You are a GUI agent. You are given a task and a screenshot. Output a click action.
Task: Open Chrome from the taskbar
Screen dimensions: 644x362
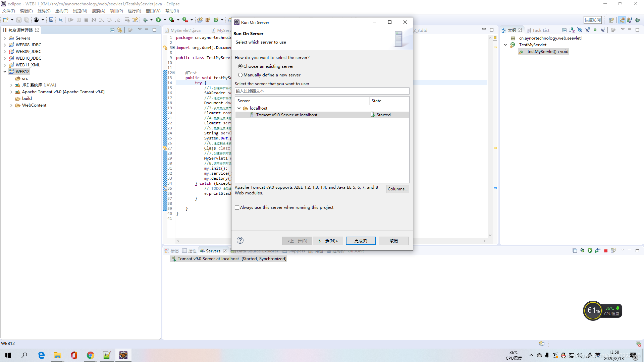tap(90, 355)
